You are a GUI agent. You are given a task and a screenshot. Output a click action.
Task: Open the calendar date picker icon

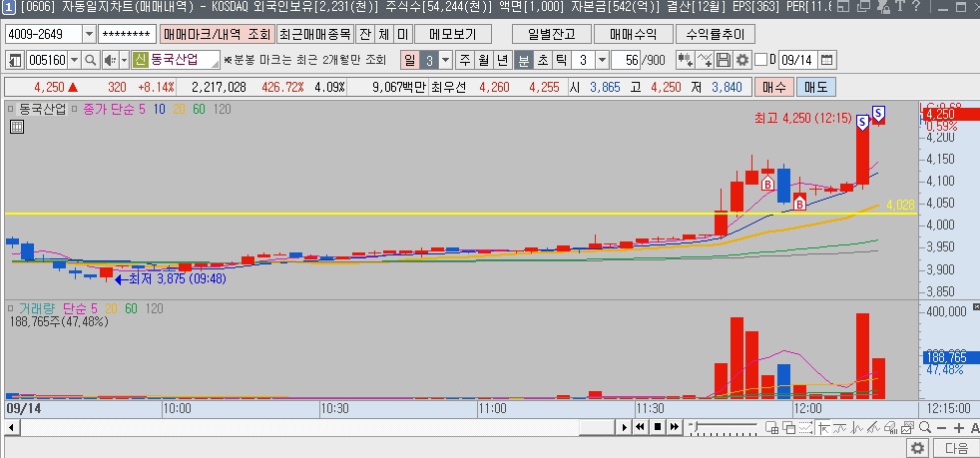[827, 60]
